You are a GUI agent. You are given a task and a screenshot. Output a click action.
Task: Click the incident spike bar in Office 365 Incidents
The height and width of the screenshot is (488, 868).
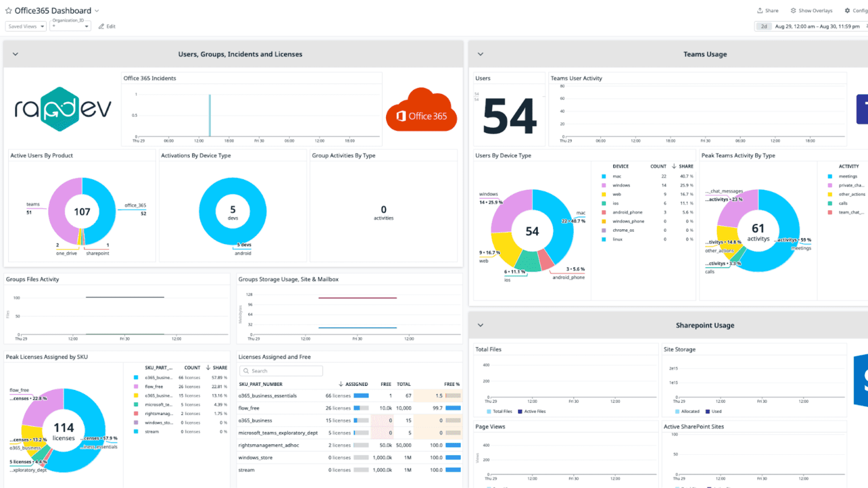click(210, 115)
